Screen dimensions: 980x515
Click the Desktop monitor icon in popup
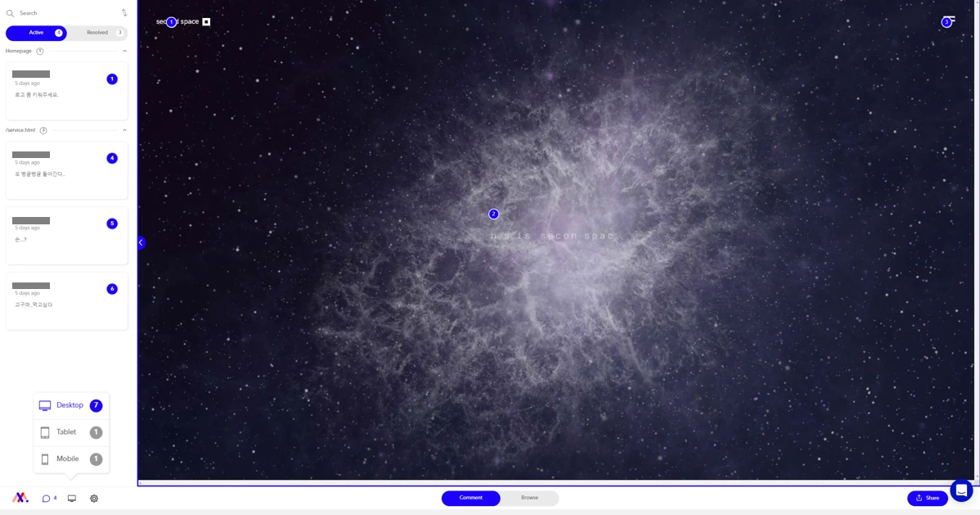click(45, 405)
